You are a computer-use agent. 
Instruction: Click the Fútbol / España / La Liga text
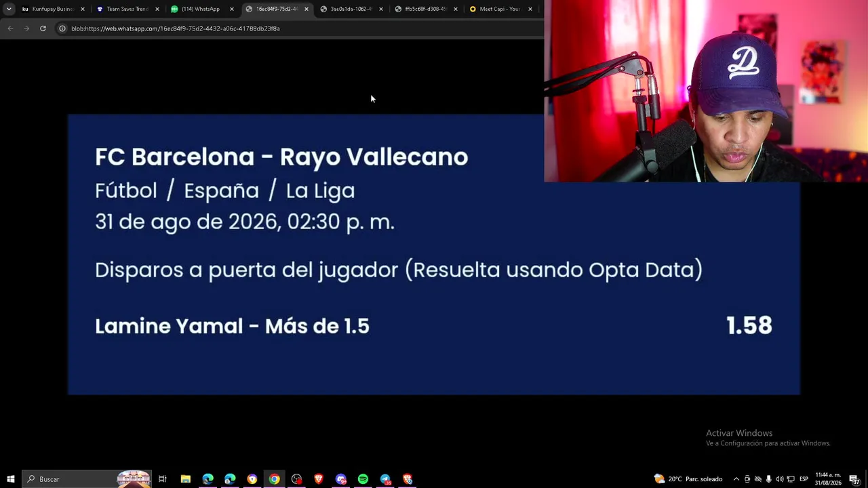click(225, 190)
